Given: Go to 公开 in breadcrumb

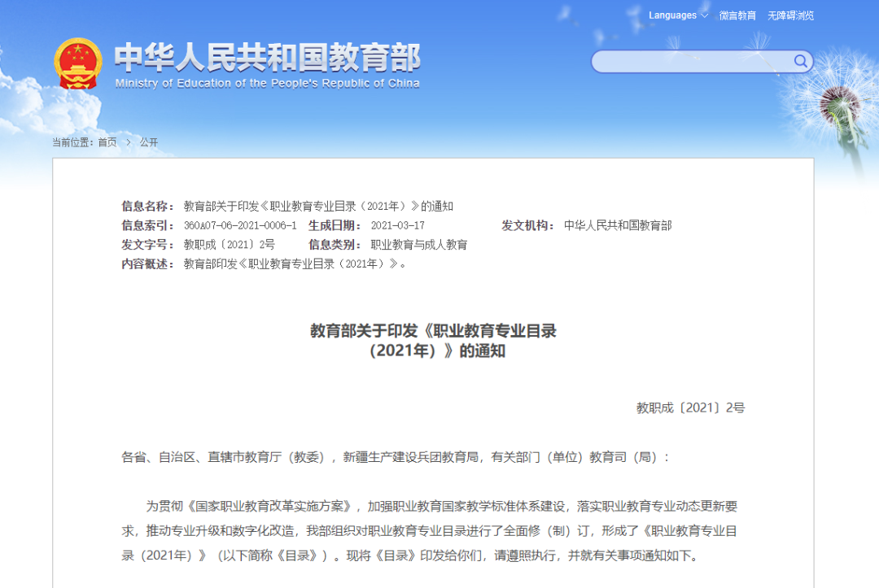Looking at the screenshot, I should (x=149, y=142).
